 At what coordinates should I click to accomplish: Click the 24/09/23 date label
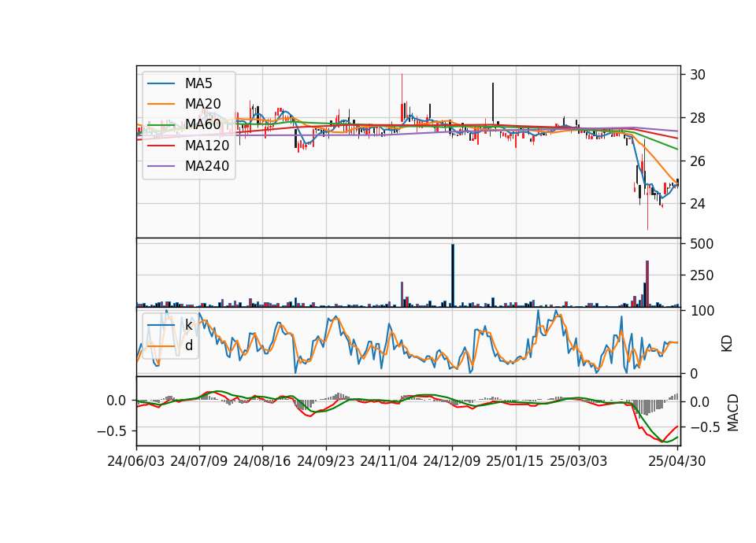coord(325,461)
